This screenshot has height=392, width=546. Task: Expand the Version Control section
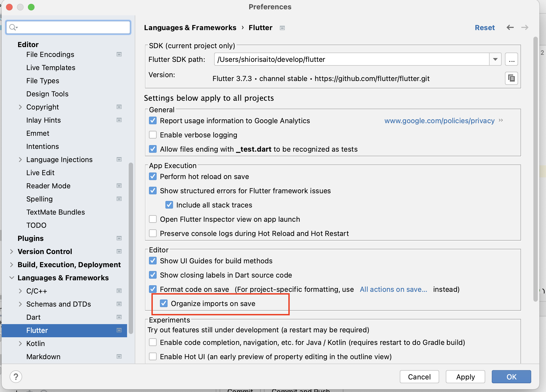[12, 252]
